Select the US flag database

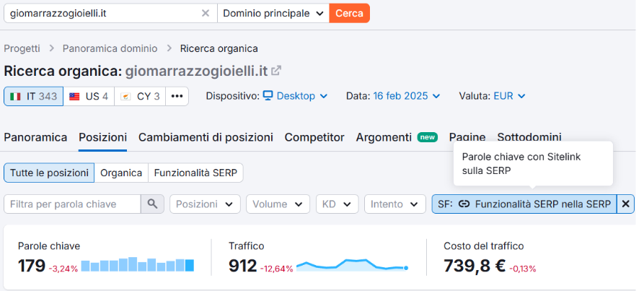[x=88, y=96]
